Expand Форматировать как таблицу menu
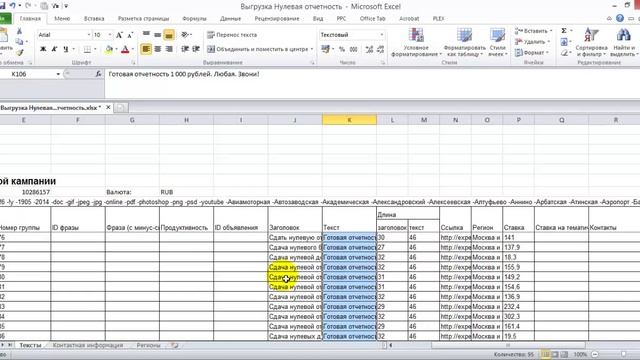 tap(464, 43)
